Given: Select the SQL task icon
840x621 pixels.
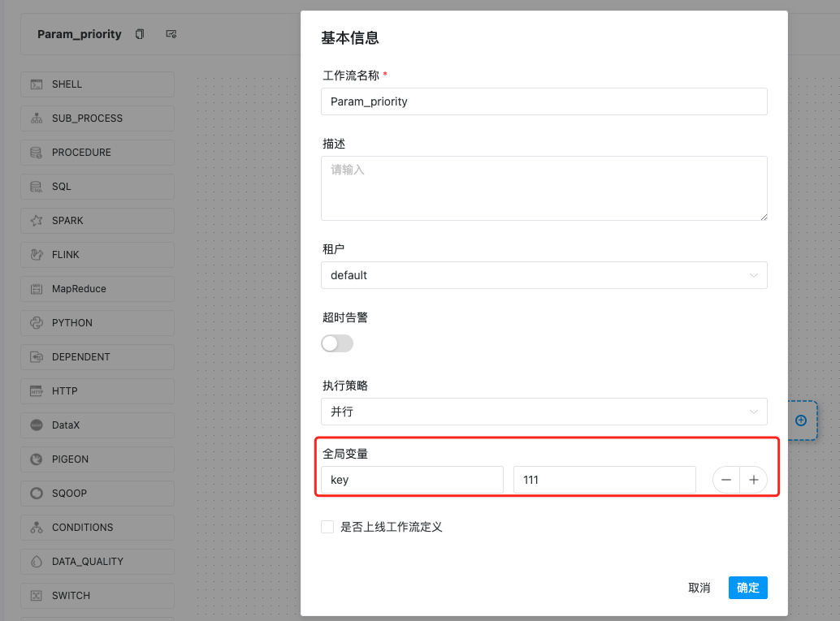Looking at the screenshot, I should [x=37, y=187].
